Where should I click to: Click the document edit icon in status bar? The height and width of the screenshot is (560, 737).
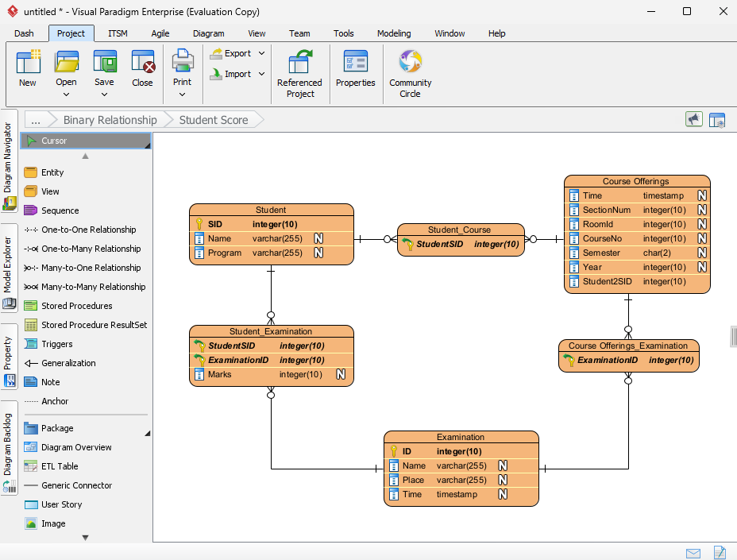(720, 553)
